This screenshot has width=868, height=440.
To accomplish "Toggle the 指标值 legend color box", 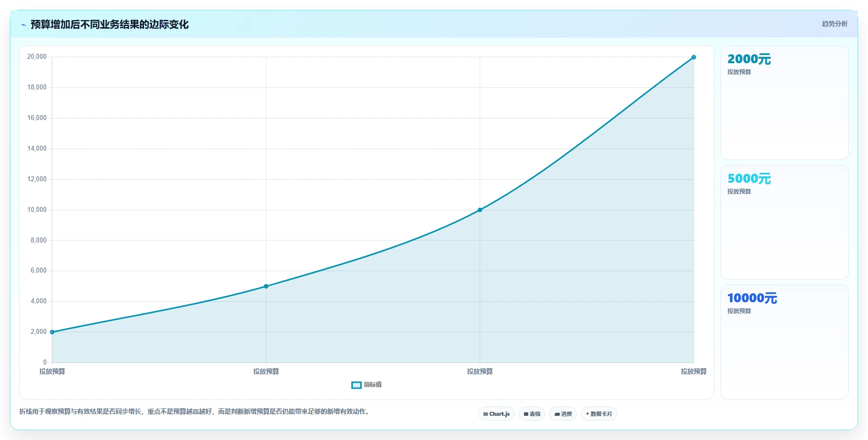I will point(356,385).
